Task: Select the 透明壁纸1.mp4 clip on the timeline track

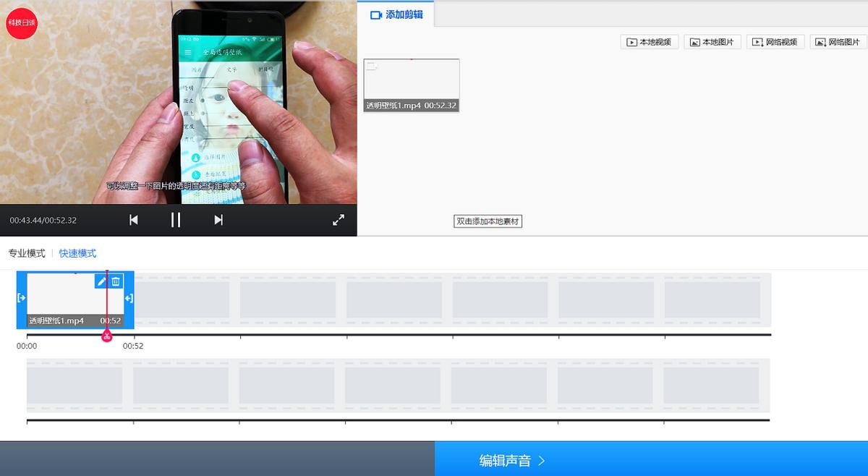Action: pyautogui.click(x=75, y=299)
